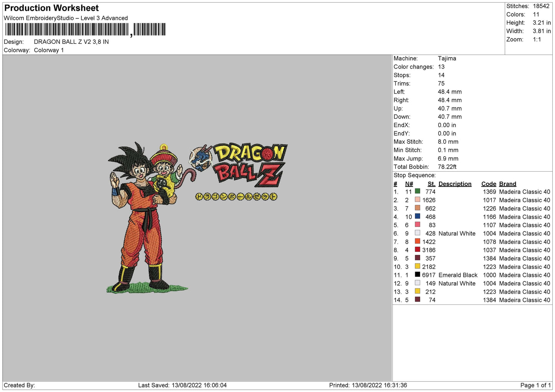Click the EndX value 0.00 in
The height and width of the screenshot is (392, 555).
pos(447,125)
